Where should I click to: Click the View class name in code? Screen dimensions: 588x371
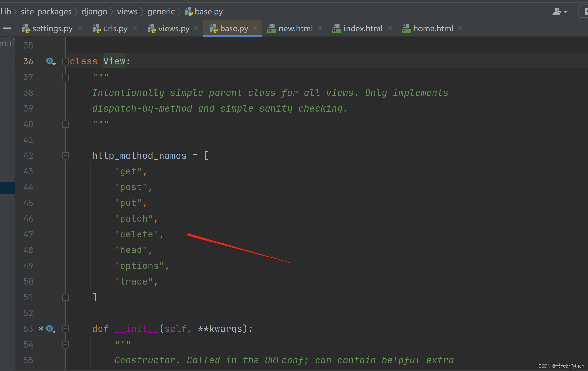click(x=114, y=61)
